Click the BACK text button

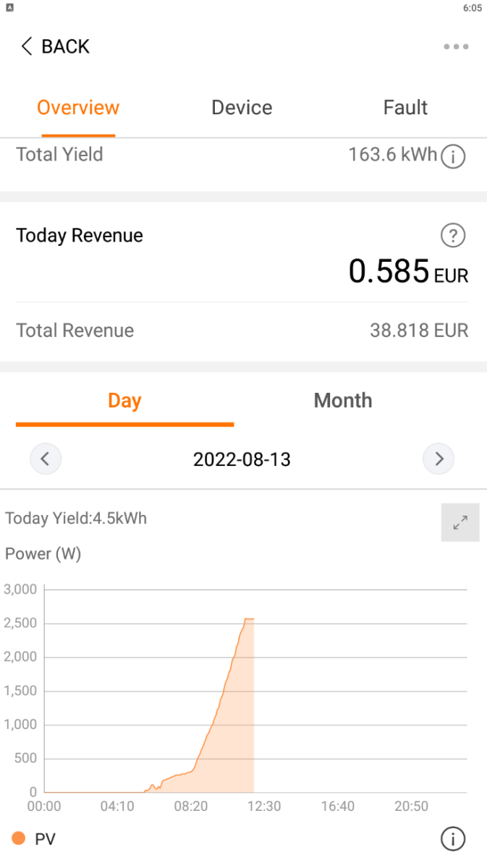[x=65, y=46]
